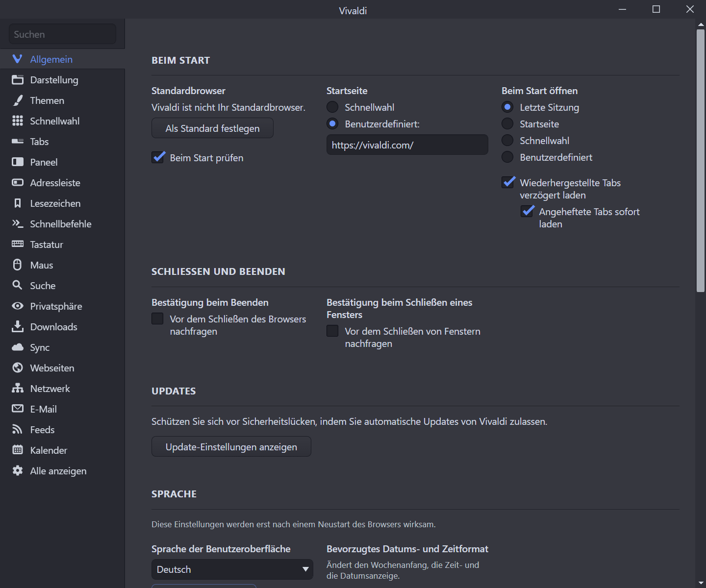This screenshot has width=706, height=588.
Task: Select the Lesezeichen bookmark icon
Action: pos(18,203)
